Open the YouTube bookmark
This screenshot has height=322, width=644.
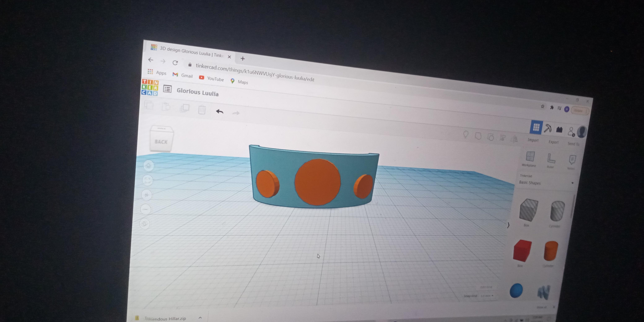pos(211,78)
